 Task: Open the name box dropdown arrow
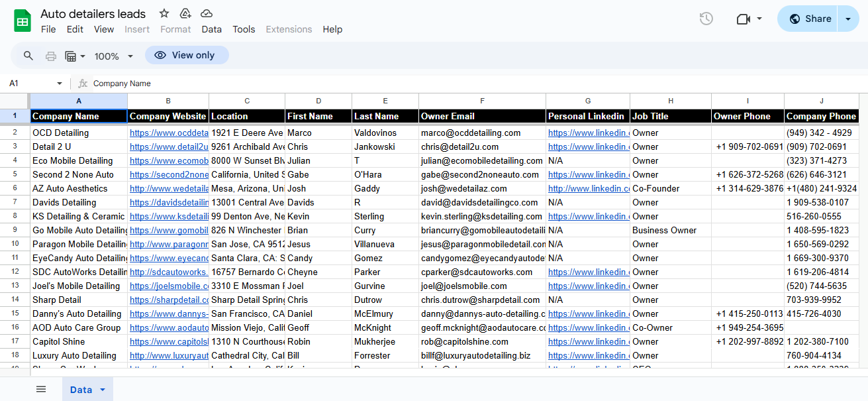click(60, 84)
